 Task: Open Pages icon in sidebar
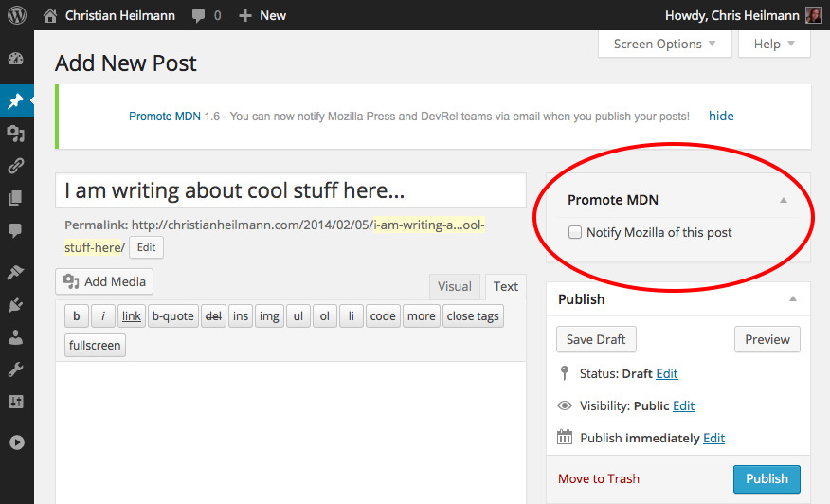[x=16, y=198]
